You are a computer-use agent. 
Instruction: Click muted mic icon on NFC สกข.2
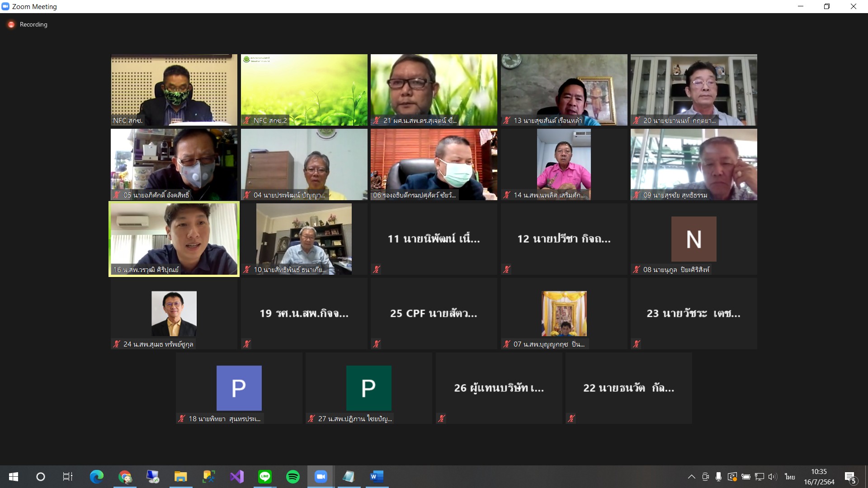[247, 120]
